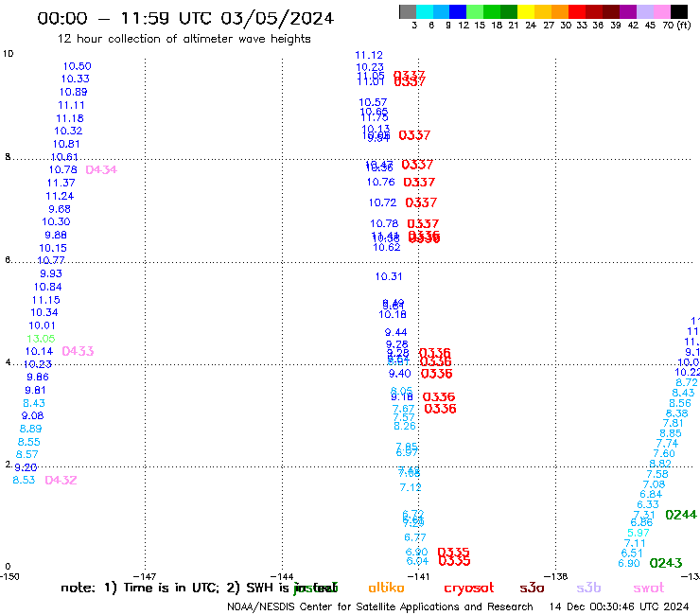700x615 pixels.
Task: Click the 10.72 value beside red 0337
Action: (382, 202)
